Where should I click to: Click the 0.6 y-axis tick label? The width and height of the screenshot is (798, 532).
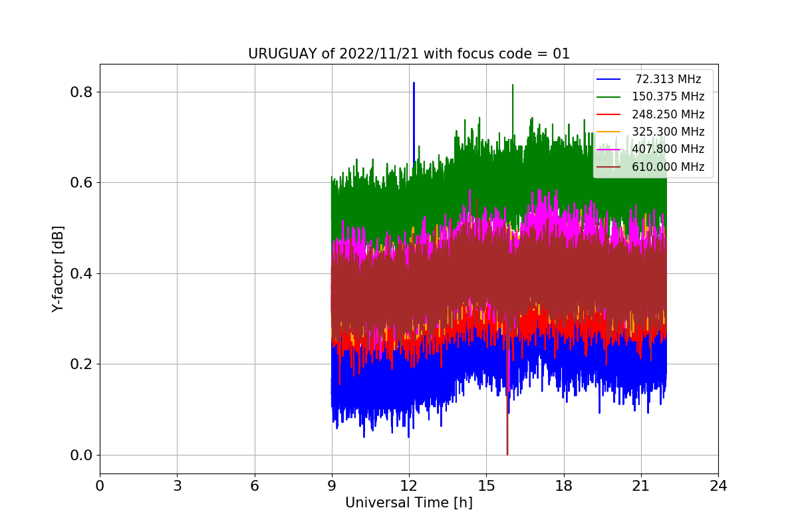pos(81,183)
